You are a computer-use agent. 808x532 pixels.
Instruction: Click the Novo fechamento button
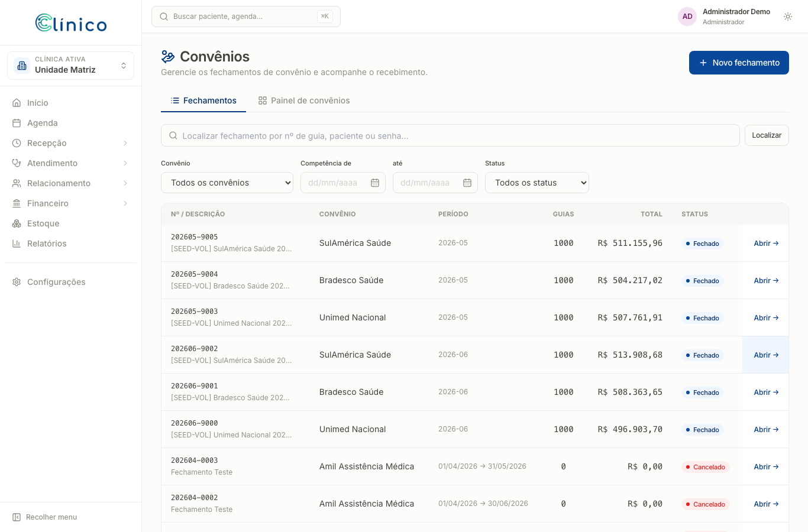click(x=739, y=63)
